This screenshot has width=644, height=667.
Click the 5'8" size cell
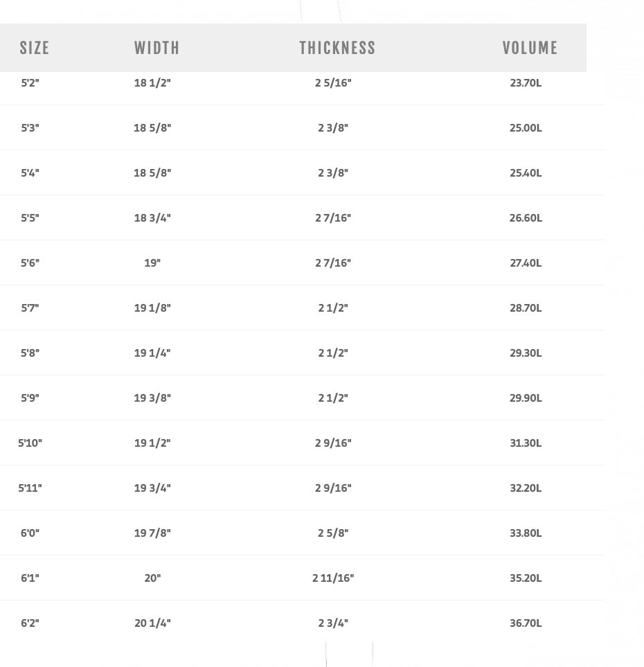(x=30, y=353)
